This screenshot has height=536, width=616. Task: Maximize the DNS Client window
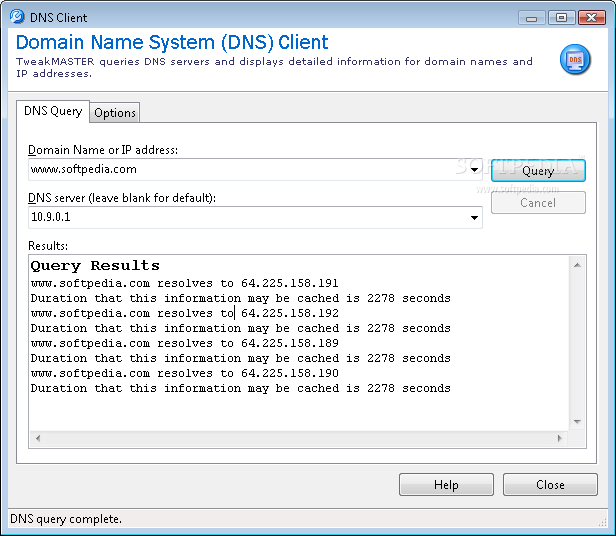[561, 18]
